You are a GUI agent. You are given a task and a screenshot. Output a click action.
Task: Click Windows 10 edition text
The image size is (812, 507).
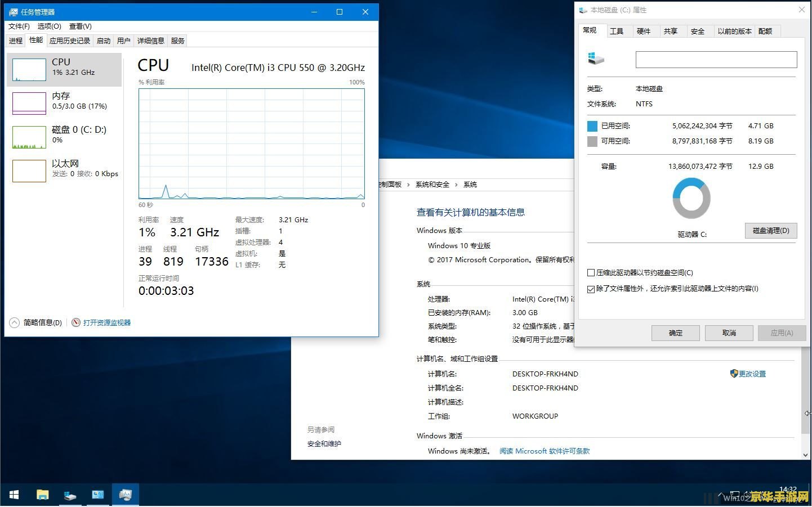coord(459,246)
